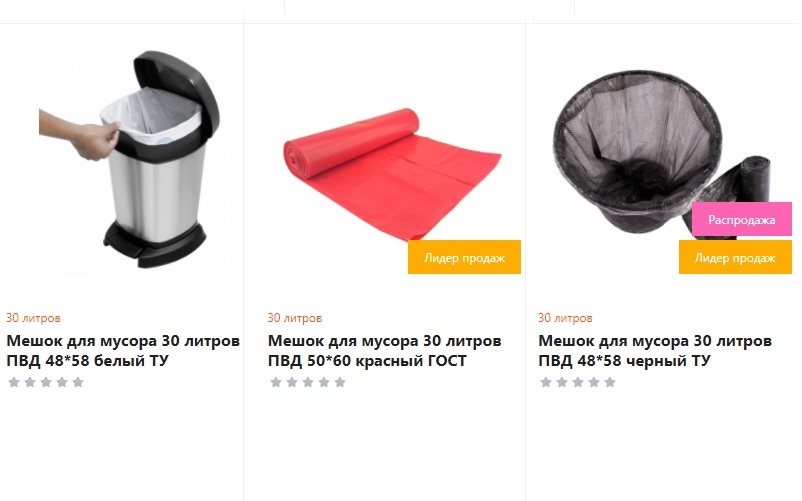The width and height of the screenshot is (802, 501).
Task: Select the 30 литров category above the white bag
Action: click(33, 317)
